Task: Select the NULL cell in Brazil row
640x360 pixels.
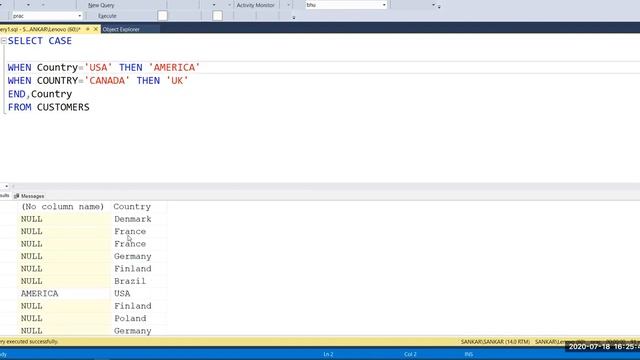Action: coord(64,281)
